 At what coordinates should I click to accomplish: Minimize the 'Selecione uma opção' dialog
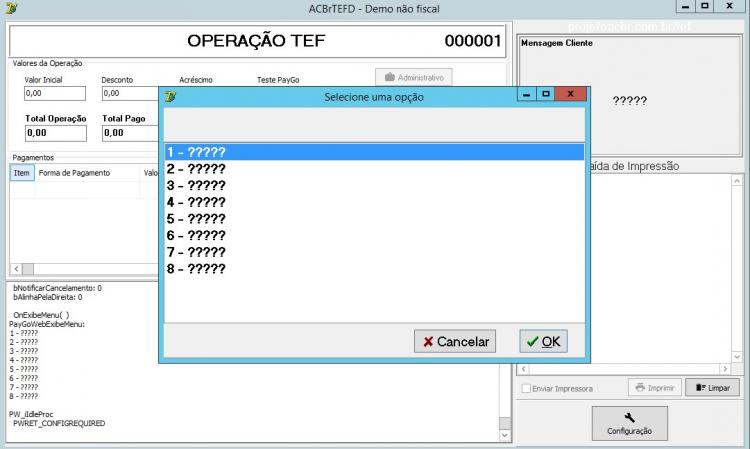tap(527, 94)
